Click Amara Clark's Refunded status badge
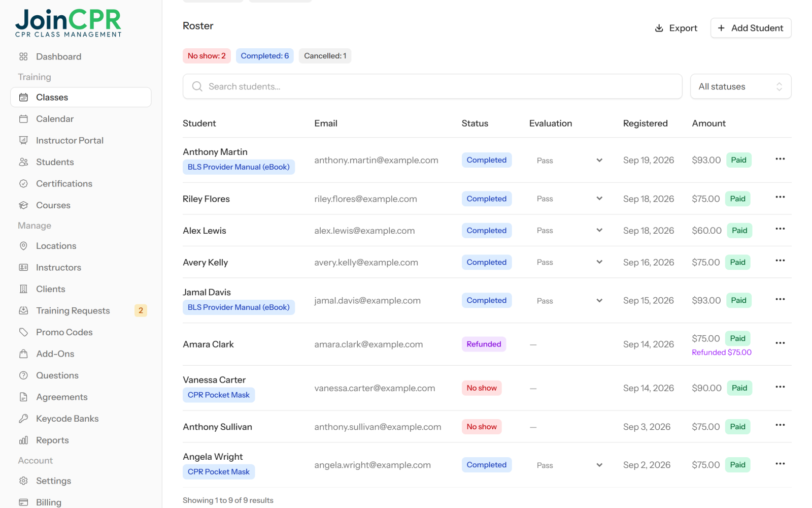812x508 pixels. (484, 344)
